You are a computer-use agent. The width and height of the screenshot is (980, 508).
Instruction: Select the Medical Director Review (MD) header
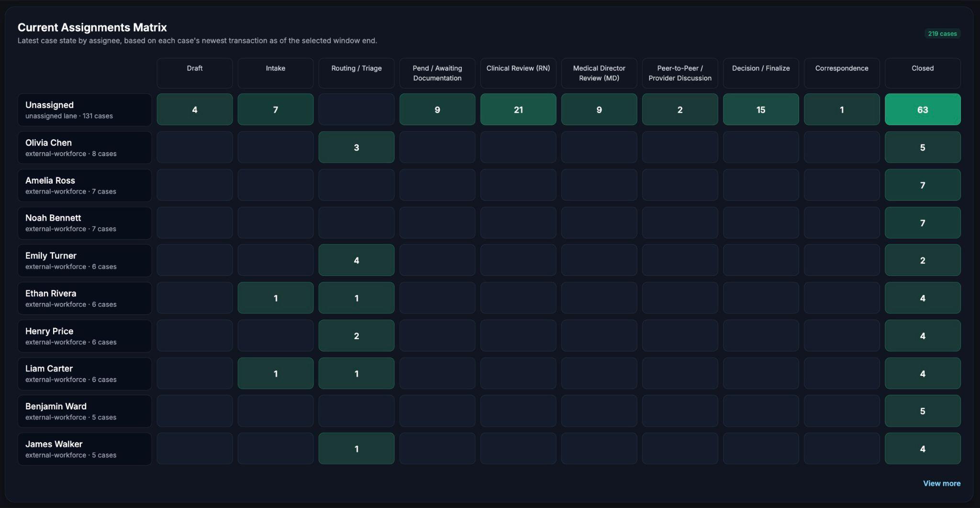tap(599, 73)
